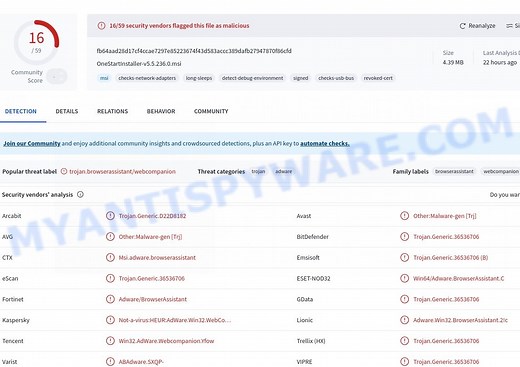Click the GData detection warning icon

[404, 299]
